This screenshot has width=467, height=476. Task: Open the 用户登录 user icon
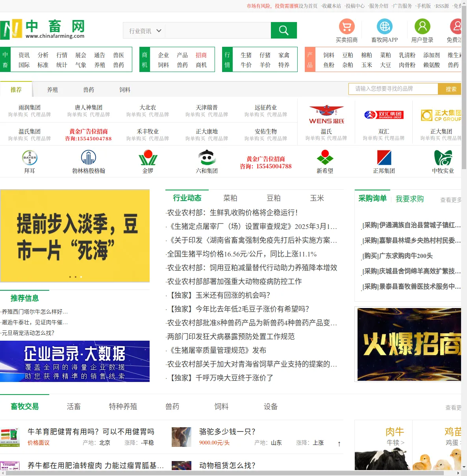(x=423, y=26)
